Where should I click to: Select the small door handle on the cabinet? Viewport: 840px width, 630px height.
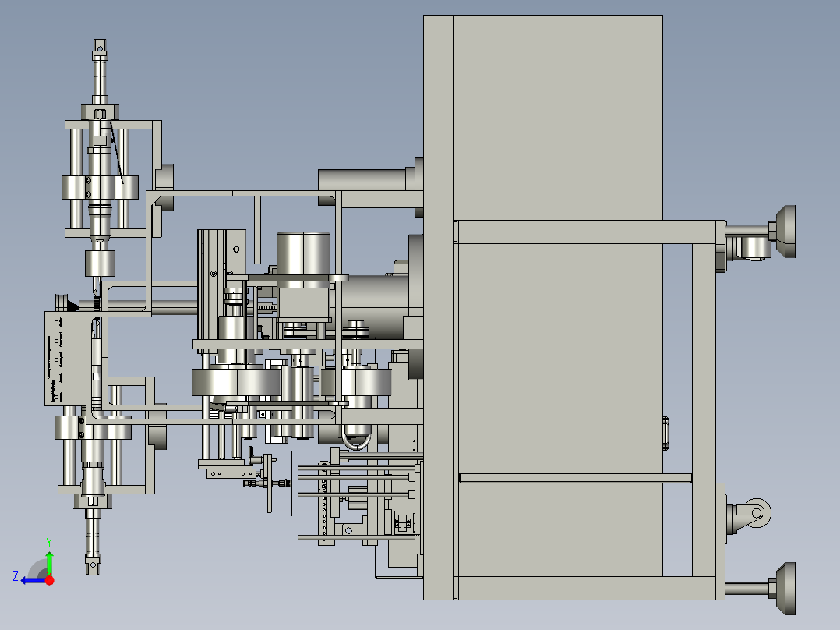[x=665, y=434]
